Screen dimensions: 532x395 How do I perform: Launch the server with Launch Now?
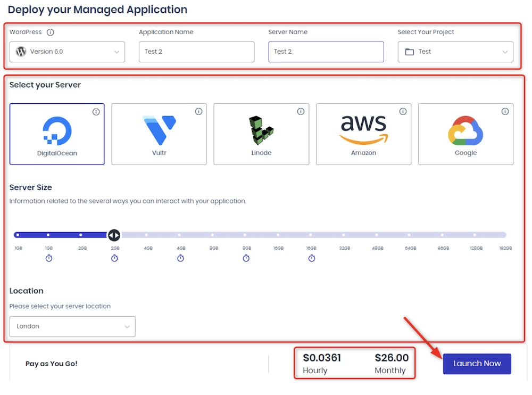coord(477,364)
